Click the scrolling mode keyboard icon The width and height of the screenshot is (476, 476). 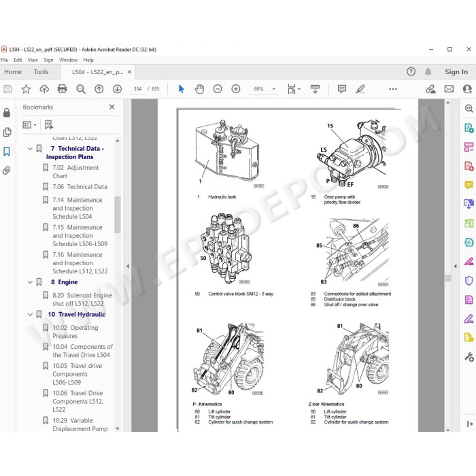(315, 89)
